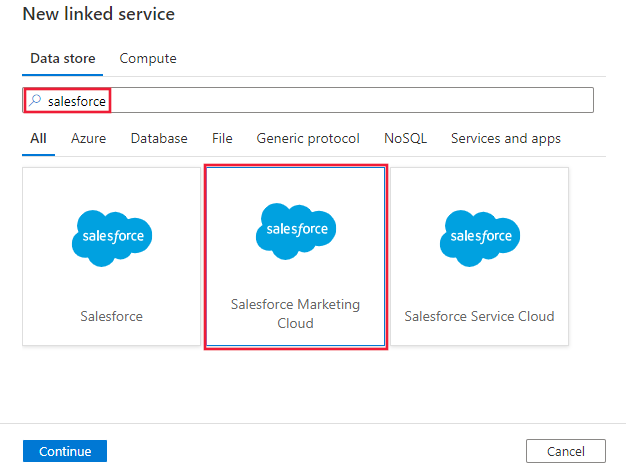This screenshot has width=626, height=474.
Task: Click the Salesforce Marketing Cloud logo
Action: 296,230
